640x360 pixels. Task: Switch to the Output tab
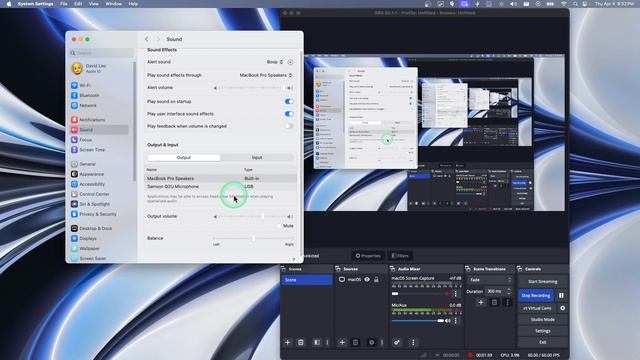184,158
